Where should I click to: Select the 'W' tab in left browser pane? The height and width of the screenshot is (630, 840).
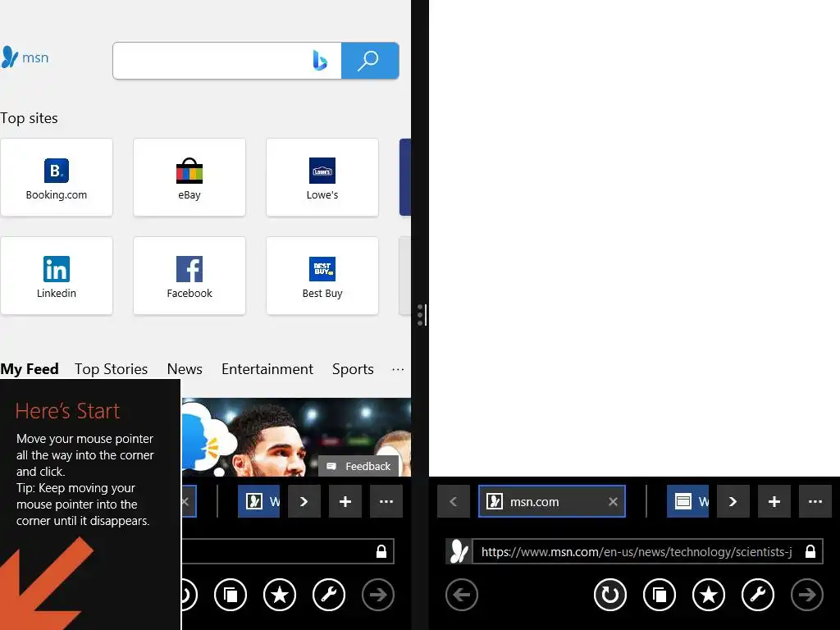click(258, 501)
